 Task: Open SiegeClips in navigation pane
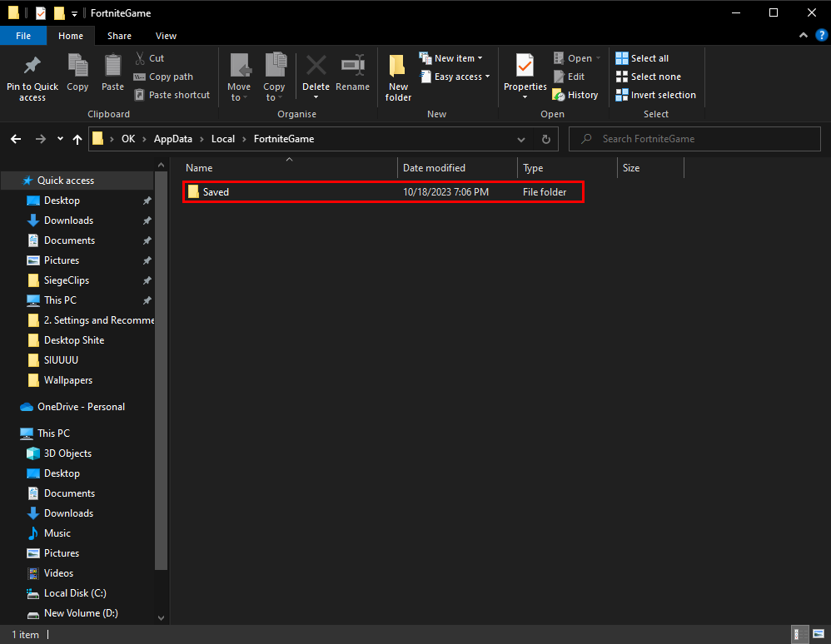[67, 280]
